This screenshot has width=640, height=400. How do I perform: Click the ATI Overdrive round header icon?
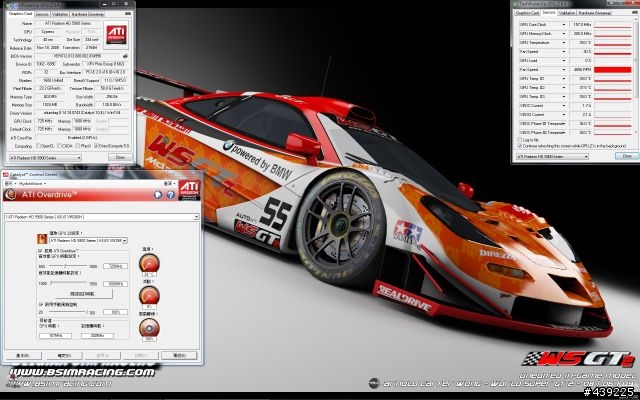pos(10,195)
